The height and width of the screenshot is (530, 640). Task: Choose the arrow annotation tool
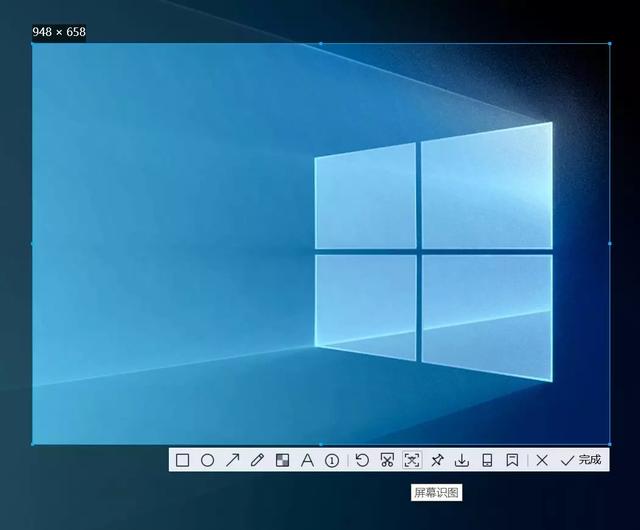point(232,460)
